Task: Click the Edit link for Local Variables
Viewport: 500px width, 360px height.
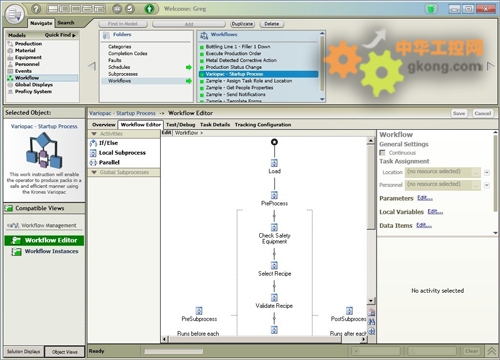Action: coord(435,212)
